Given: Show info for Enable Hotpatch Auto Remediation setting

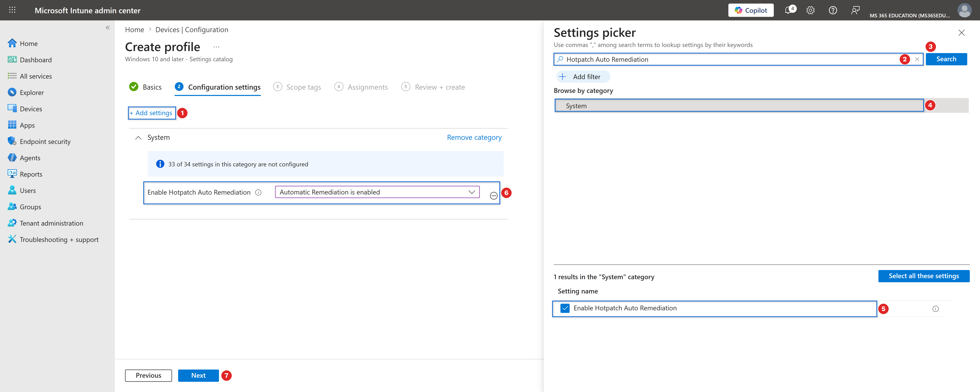Looking at the screenshot, I should pos(258,193).
